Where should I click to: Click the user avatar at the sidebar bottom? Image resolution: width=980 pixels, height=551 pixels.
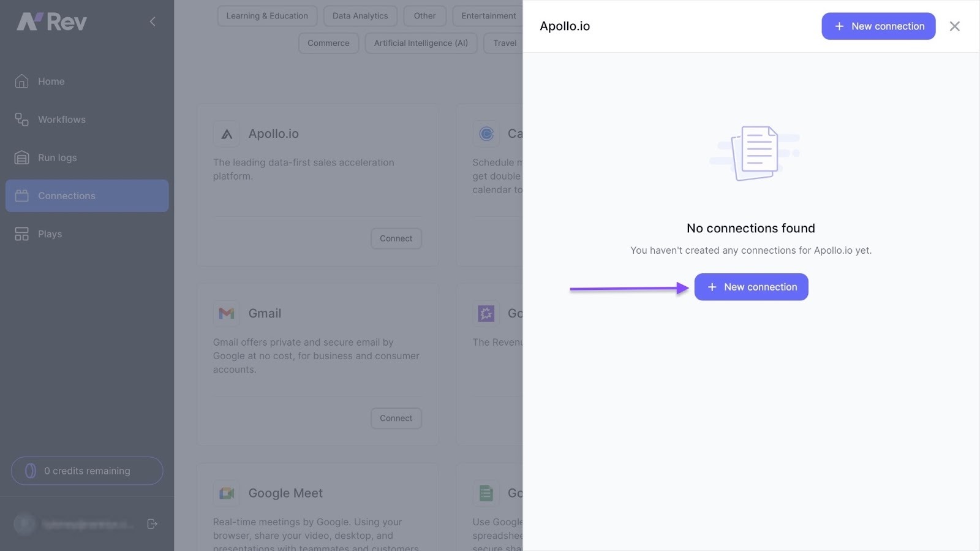(24, 524)
